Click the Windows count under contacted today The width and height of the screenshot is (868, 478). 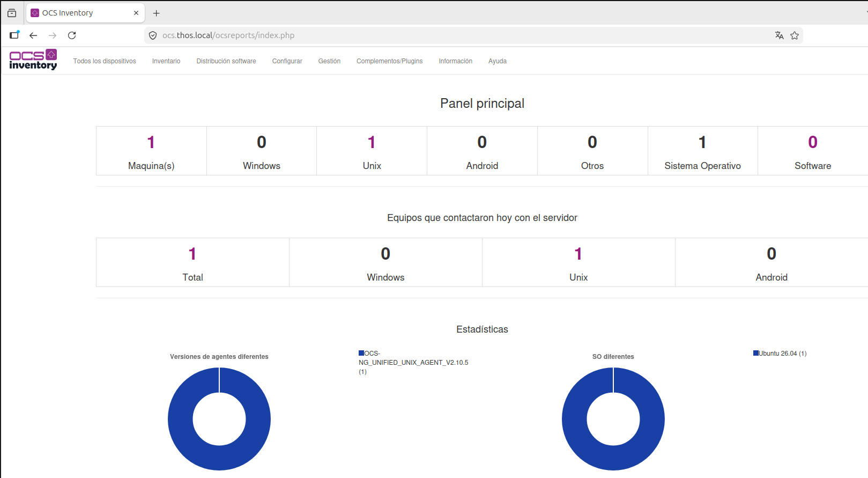point(385,254)
